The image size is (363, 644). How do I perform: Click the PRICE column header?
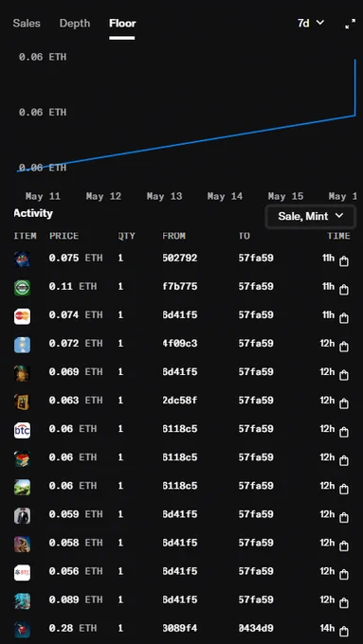(x=64, y=236)
